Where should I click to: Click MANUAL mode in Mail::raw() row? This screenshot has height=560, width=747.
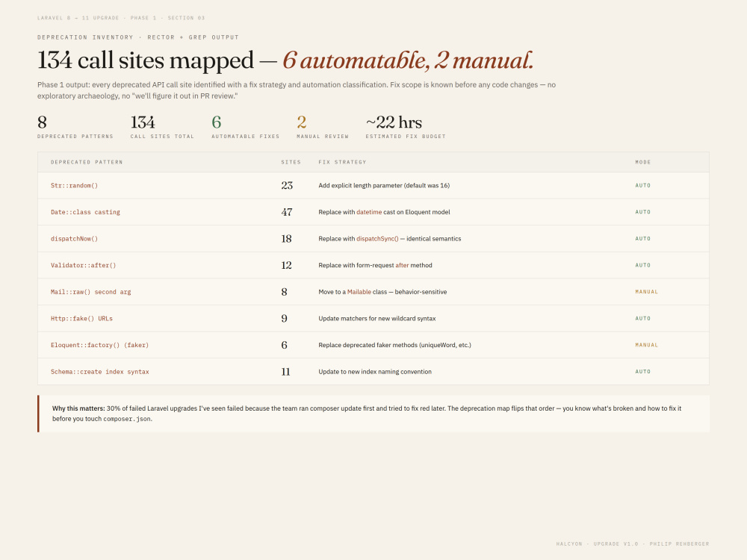(x=646, y=293)
